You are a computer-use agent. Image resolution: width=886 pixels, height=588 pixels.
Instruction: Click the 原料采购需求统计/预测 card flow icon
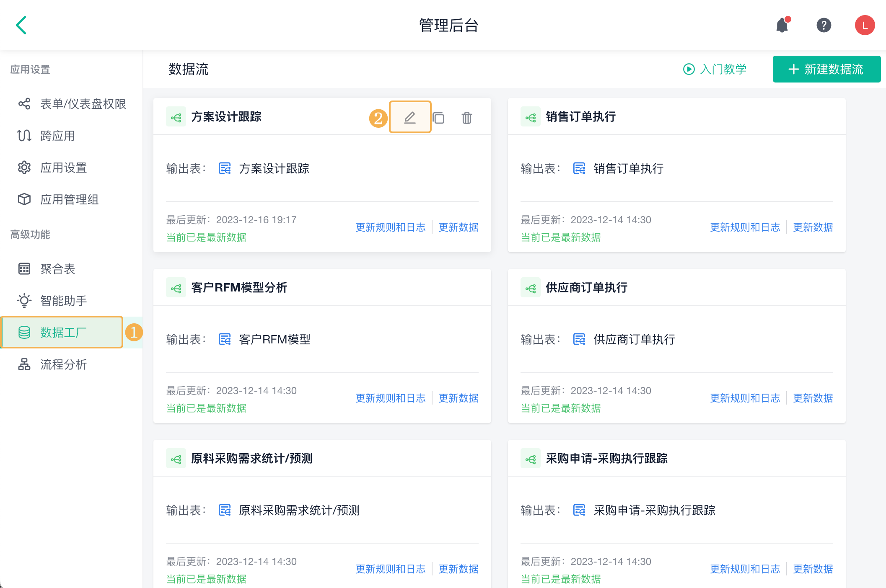pyautogui.click(x=176, y=459)
